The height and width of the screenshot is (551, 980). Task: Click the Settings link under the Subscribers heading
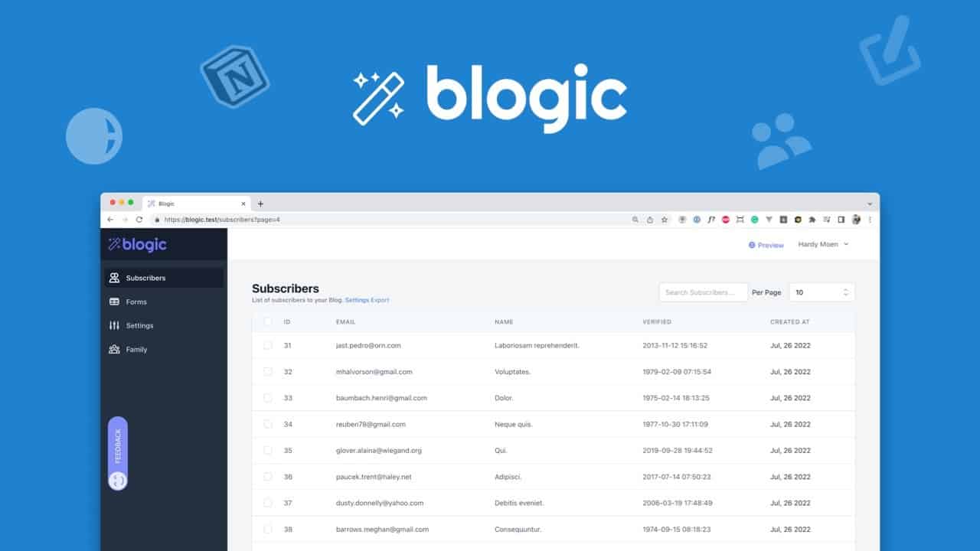(x=356, y=300)
